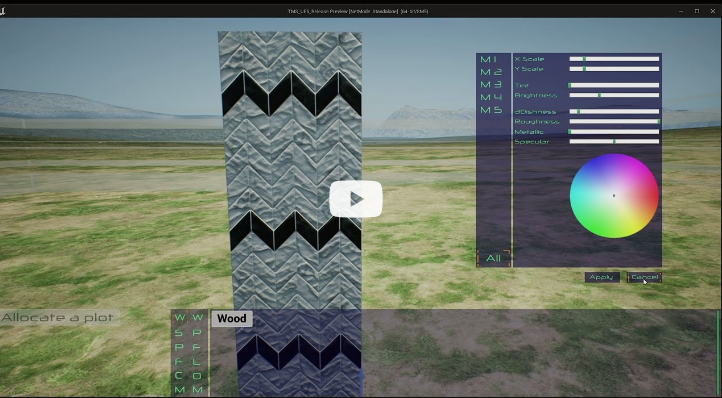Screen dimensions: 722x398
Task: Set the Roughness slider
Action: [x=614, y=122]
